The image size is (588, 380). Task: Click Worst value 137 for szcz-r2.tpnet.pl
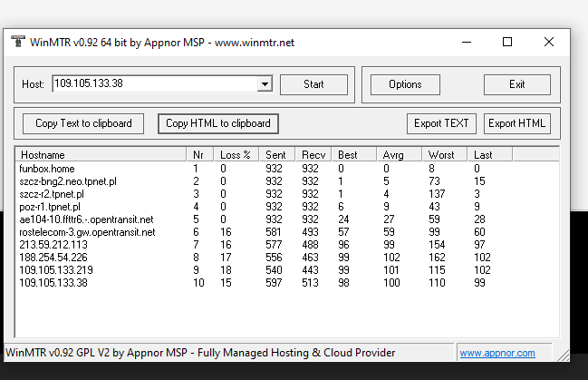pos(437,194)
